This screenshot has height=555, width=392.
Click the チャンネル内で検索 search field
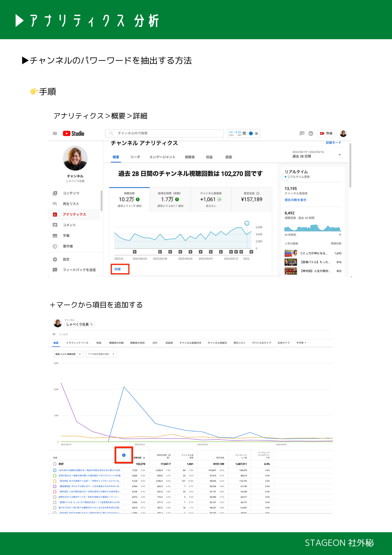point(164,133)
